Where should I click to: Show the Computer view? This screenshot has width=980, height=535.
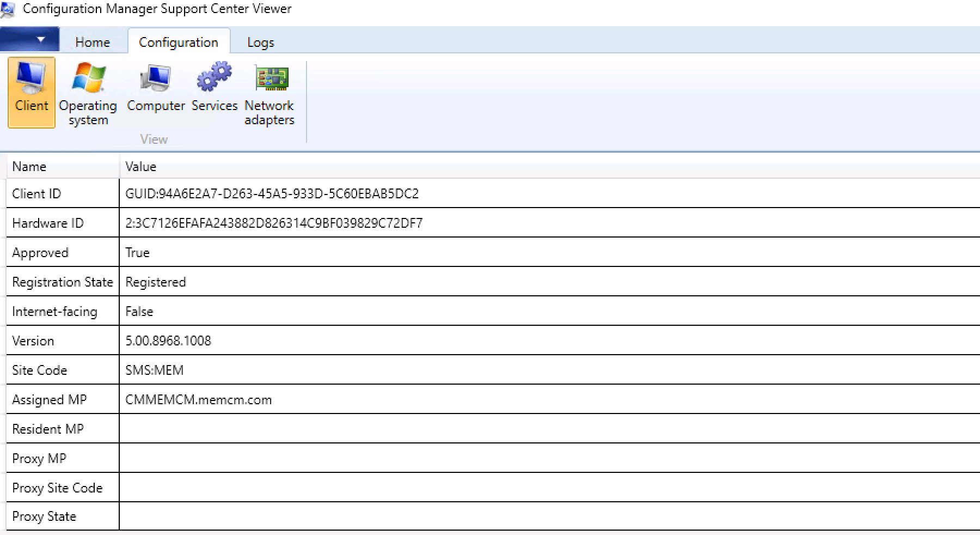[156, 87]
